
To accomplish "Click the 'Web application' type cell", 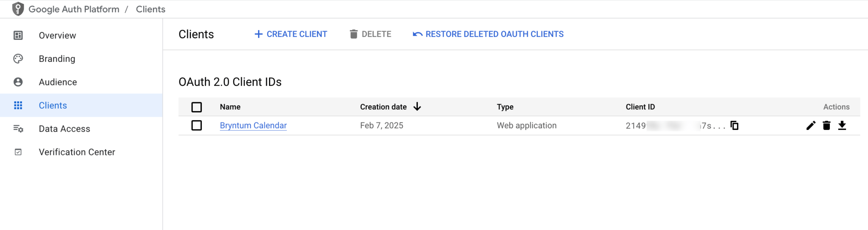I will click(527, 125).
